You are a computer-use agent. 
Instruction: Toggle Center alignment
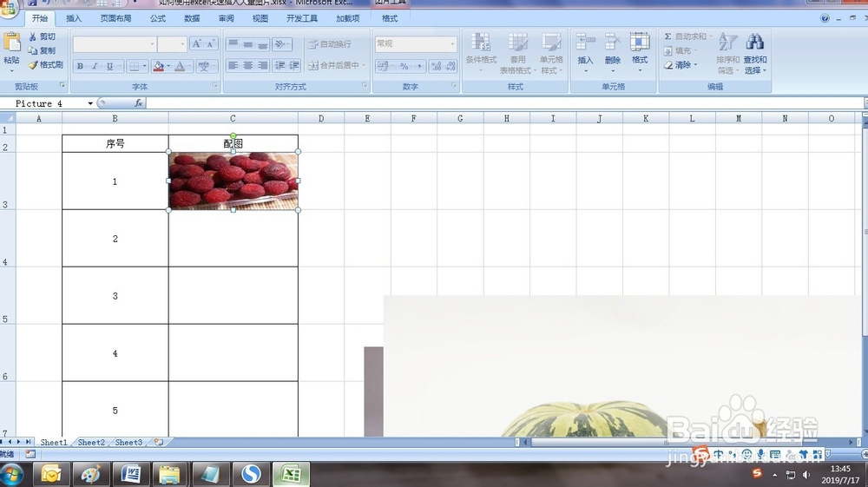(248, 65)
